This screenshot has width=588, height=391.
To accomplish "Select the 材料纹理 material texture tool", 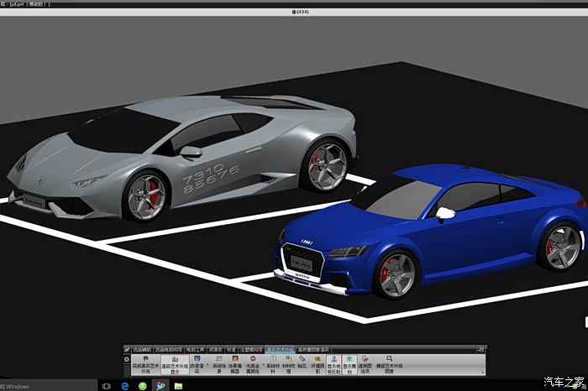I will coord(288,359).
